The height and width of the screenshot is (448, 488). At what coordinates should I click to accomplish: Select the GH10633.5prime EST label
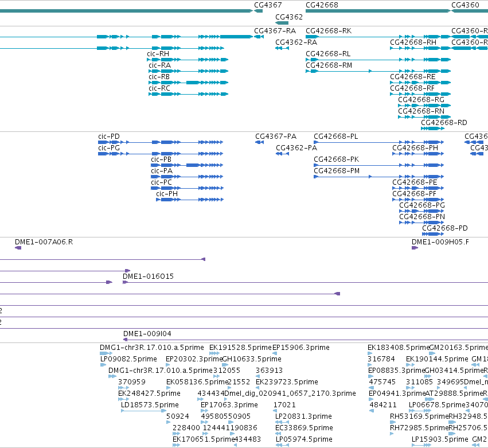pos(252,359)
